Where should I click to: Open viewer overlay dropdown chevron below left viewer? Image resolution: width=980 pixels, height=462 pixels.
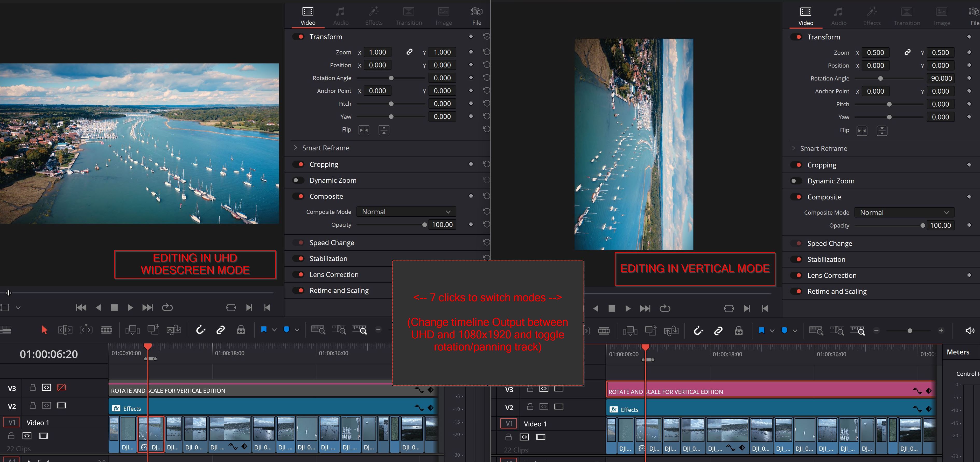coord(18,307)
